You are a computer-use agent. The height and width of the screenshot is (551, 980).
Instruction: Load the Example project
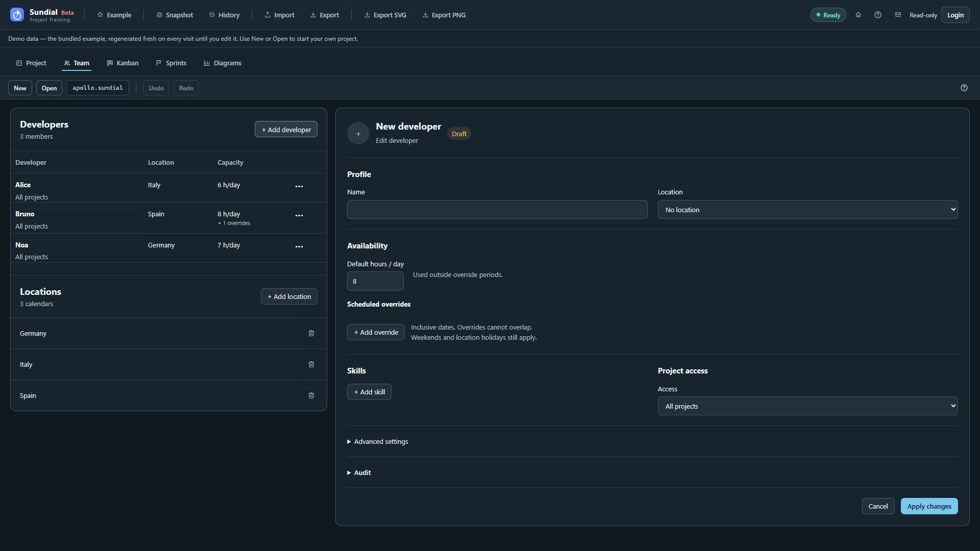[114, 15]
